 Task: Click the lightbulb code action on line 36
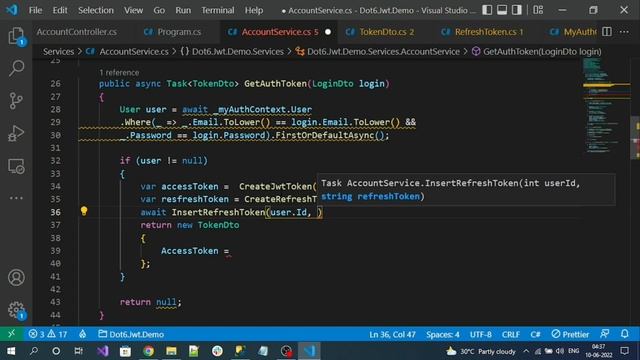84,211
